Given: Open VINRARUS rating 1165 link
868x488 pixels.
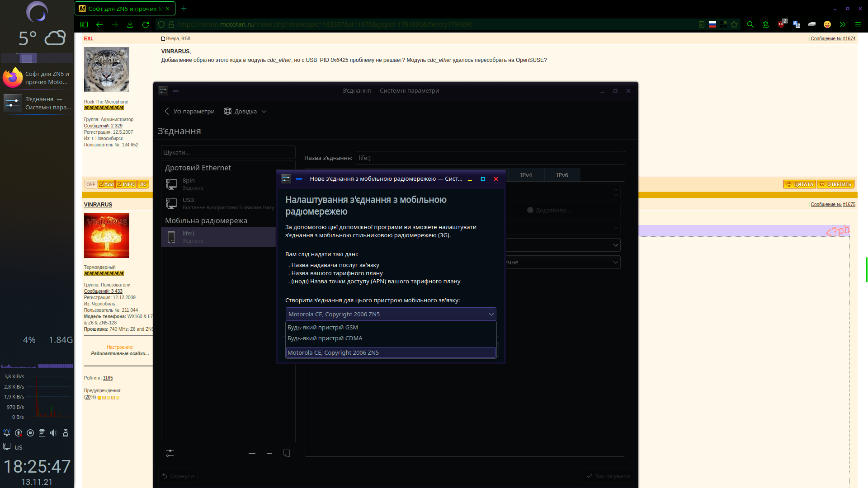Looking at the screenshot, I should pos(108,378).
